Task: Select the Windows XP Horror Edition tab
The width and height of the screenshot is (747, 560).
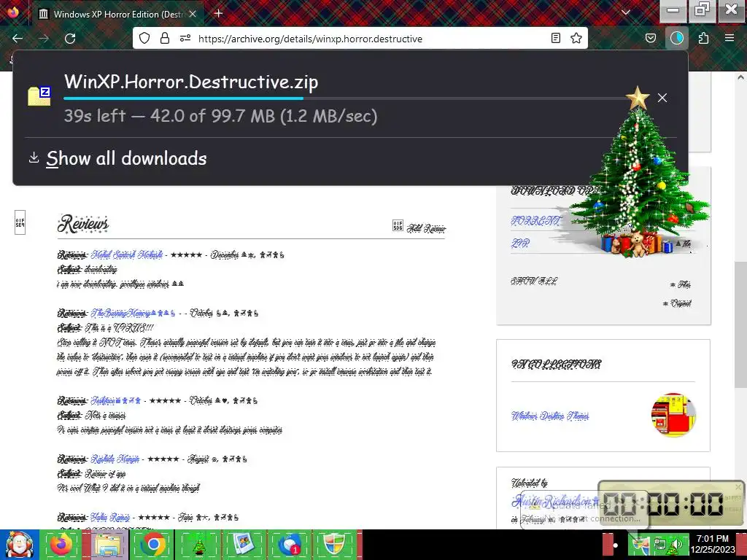Action: click(118, 15)
